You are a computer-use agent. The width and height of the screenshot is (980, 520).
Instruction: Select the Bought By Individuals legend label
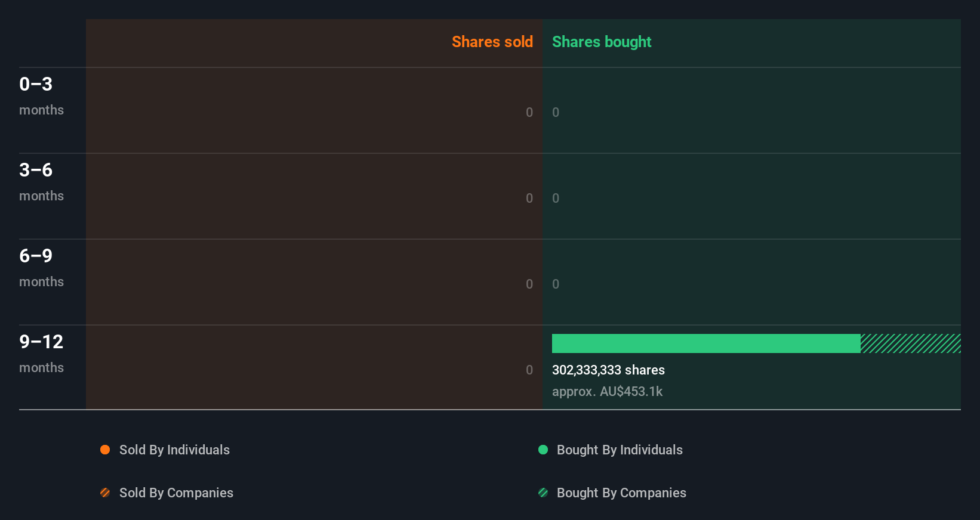620,450
